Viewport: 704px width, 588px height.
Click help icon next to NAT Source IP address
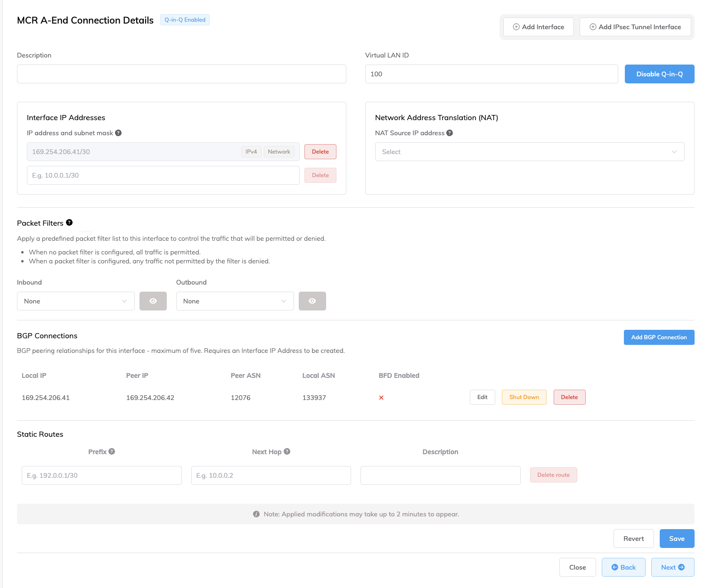coord(450,133)
